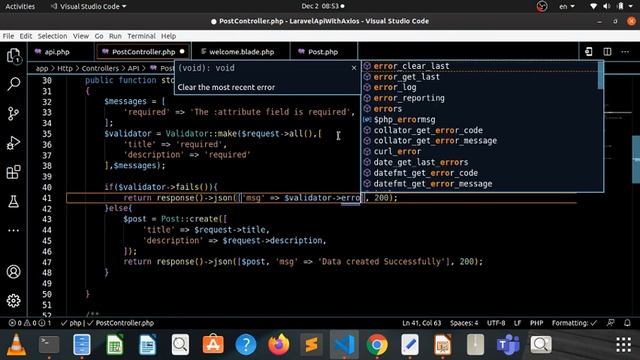Open Activities overview
Screen dimensions: 640x360
coord(20,6)
